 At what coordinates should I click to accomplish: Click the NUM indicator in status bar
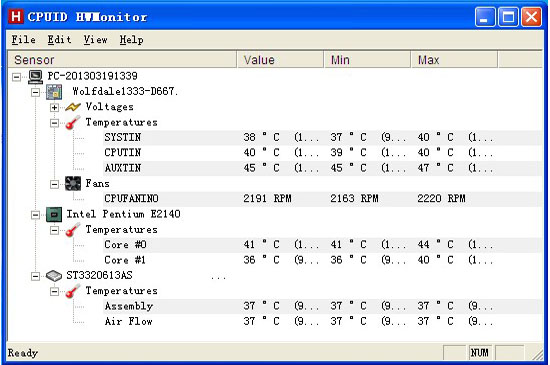tap(479, 353)
